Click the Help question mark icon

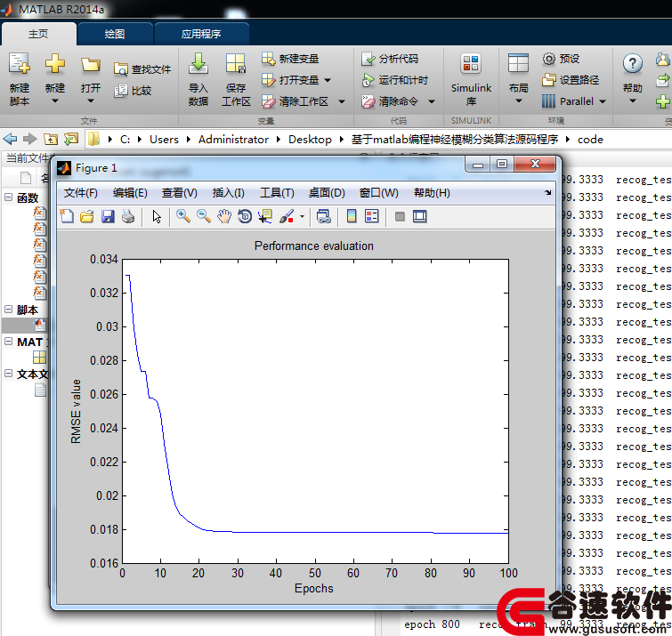point(632,64)
